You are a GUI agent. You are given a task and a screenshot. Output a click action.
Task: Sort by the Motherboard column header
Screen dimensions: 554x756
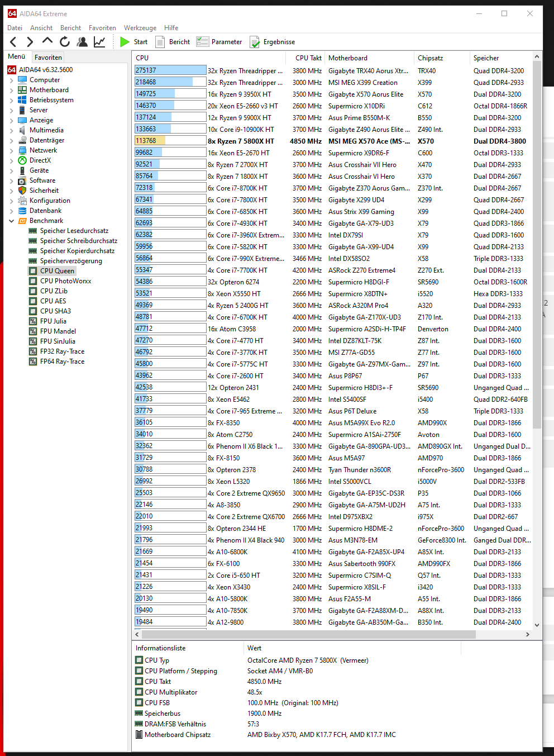(x=370, y=58)
